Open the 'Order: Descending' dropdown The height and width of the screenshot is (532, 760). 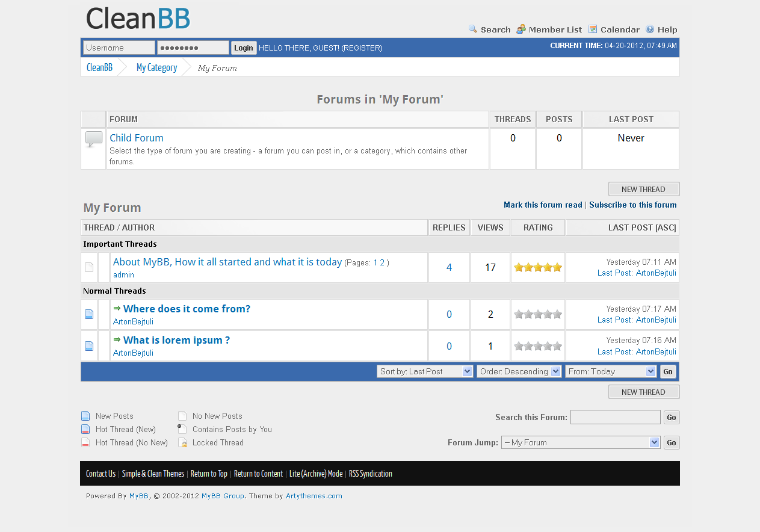point(519,371)
